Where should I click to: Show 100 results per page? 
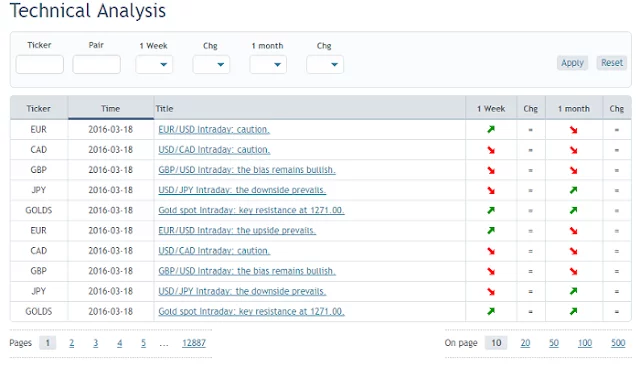(585, 343)
